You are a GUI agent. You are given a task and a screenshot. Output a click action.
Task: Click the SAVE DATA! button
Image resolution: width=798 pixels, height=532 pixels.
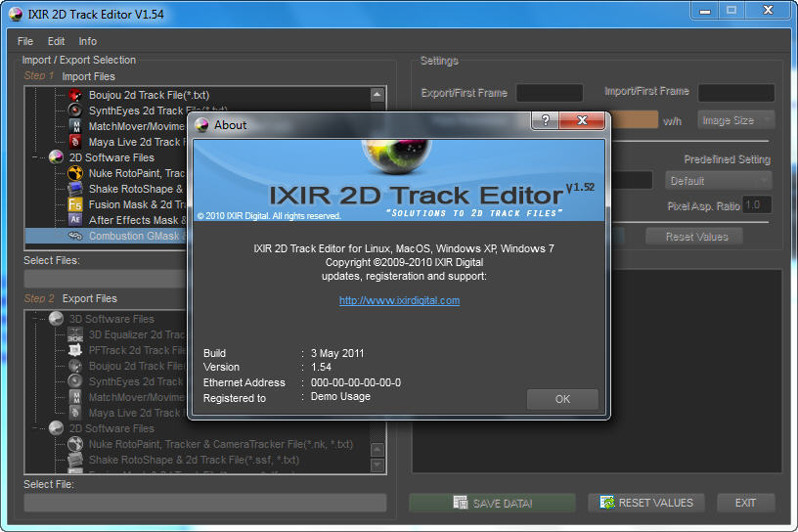[x=492, y=503]
